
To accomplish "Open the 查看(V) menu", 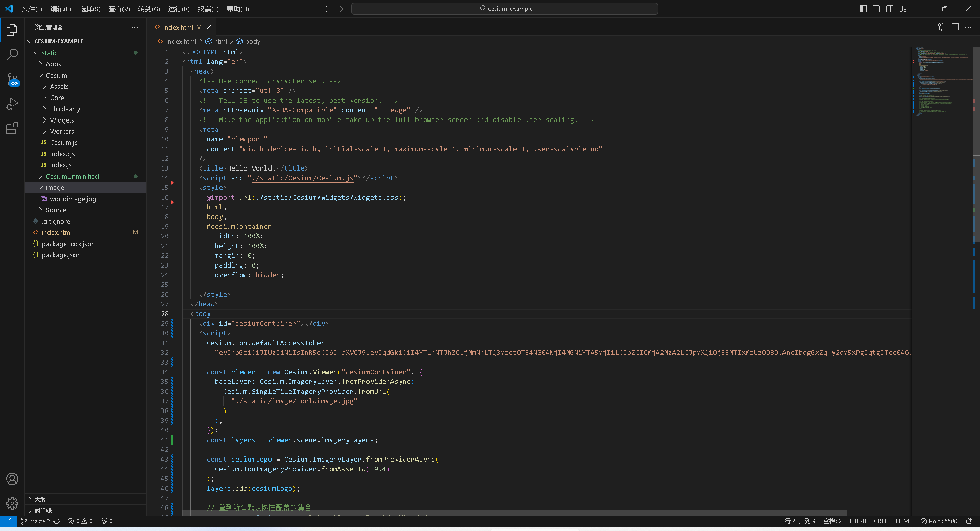I will pyautogui.click(x=119, y=9).
